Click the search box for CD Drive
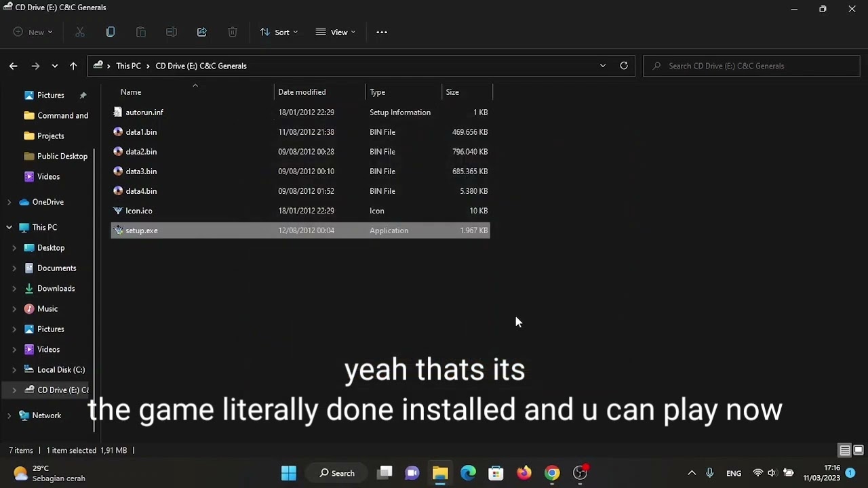This screenshot has width=868, height=488. click(751, 66)
